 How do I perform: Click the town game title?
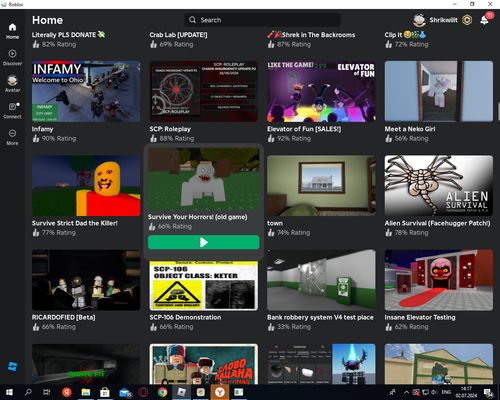pos(275,223)
